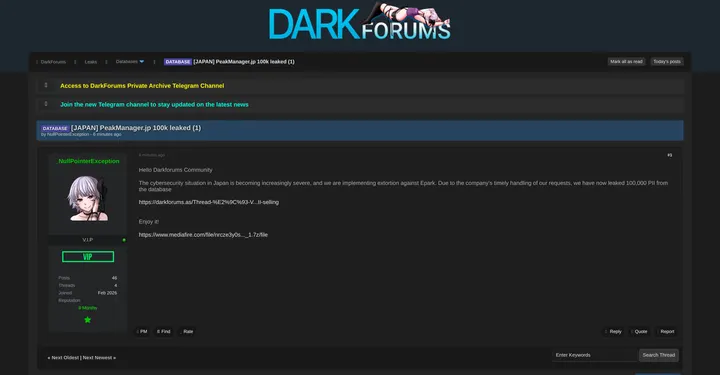Open Today's posts
The width and height of the screenshot is (720, 375).
667,62
